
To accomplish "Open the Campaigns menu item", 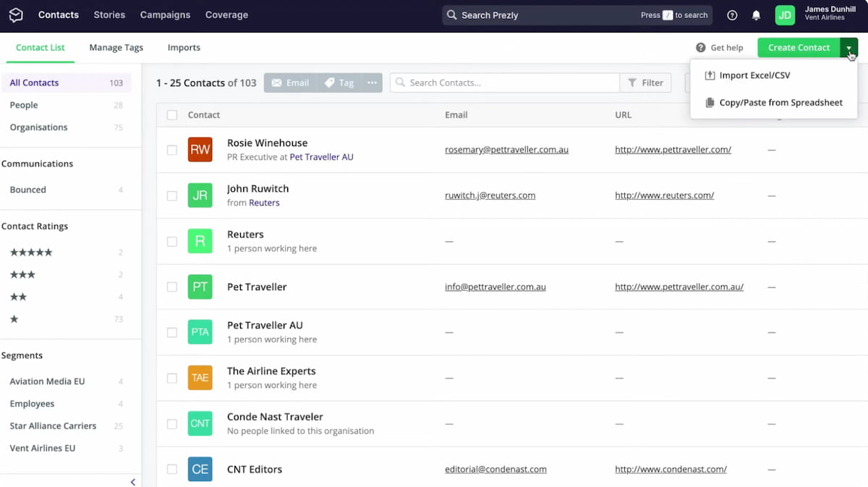I will click(165, 14).
